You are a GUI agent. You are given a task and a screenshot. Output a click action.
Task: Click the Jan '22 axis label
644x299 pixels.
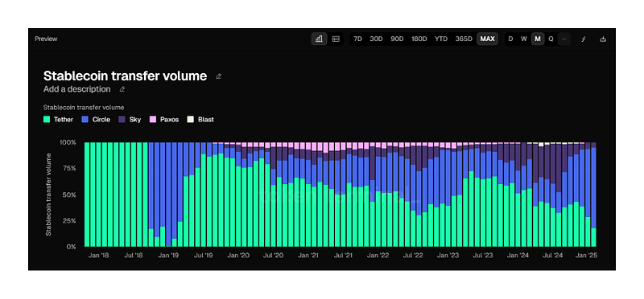pos(378,255)
